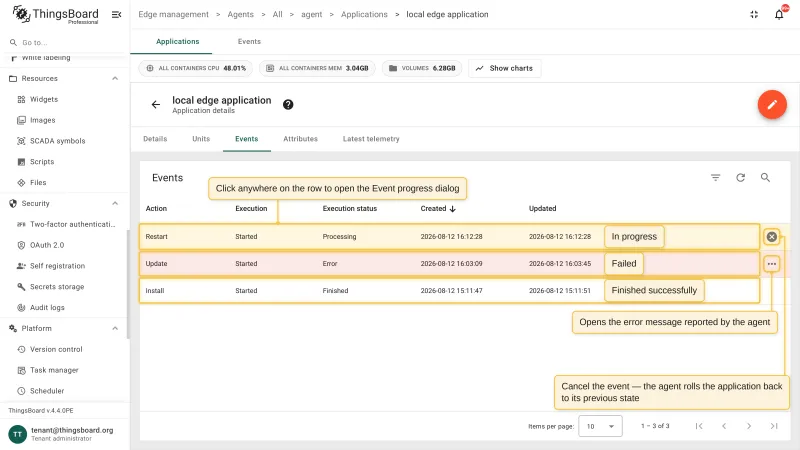Screen dimensions: 800x450
Task: Go back with the arrow icon
Action: (x=156, y=105)
